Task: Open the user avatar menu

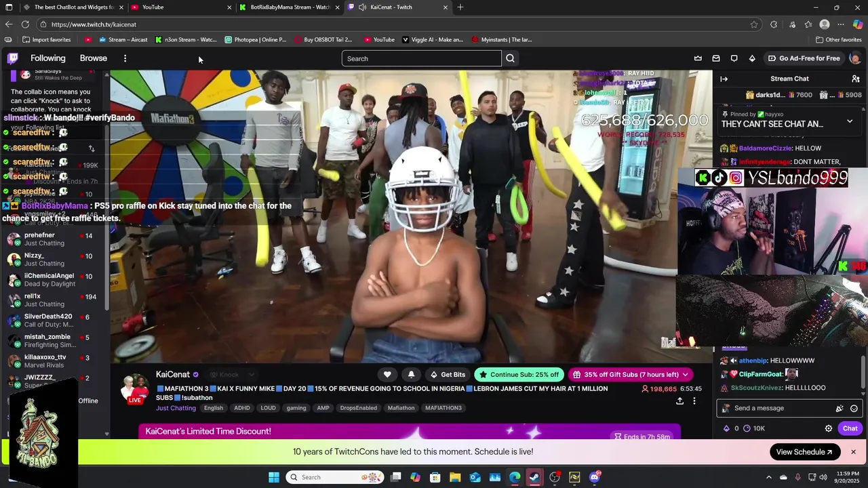Action: 854,58
